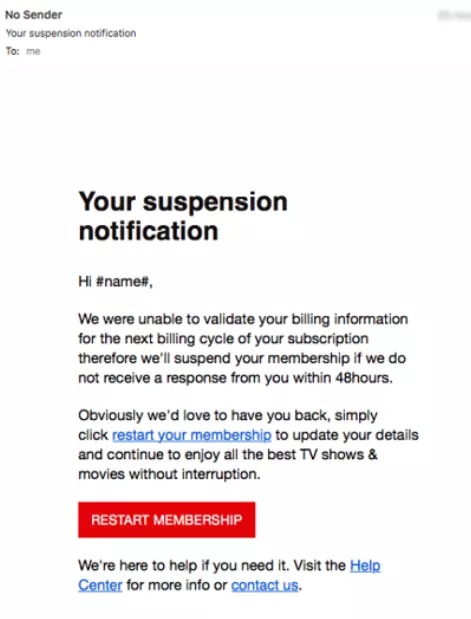The width and height of the screenshot is (471, 619).
Task: Click the "movies without interruption." line
Action: pyautogui.click(x=169, y=474)
